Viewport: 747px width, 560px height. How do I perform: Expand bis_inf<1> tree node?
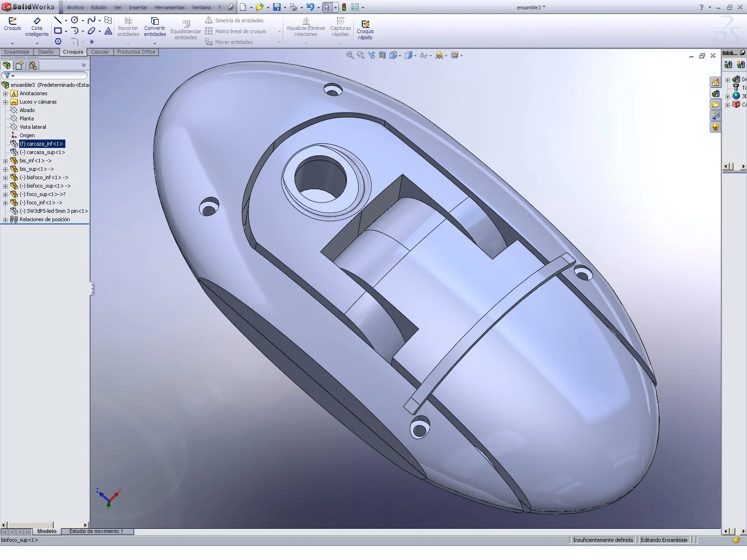(5, 161)
